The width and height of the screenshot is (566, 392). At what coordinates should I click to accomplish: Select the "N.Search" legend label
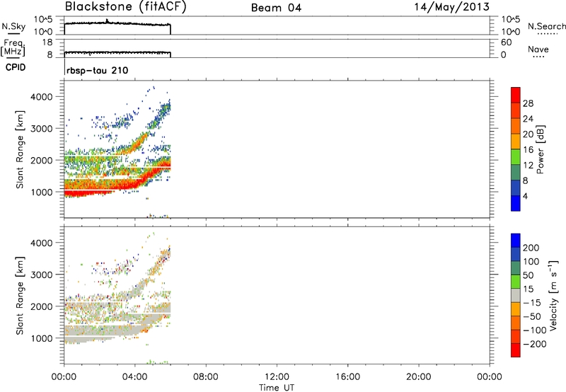pyautogui.click(x=546, y=26)
